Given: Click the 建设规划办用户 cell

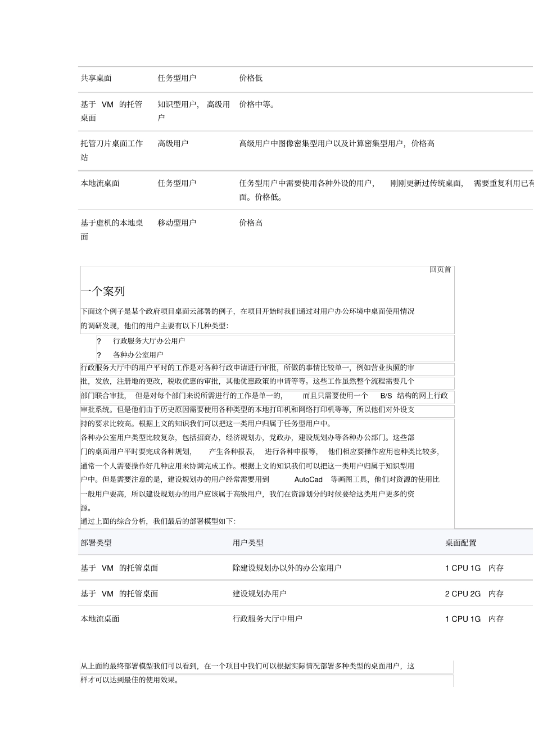Looking at the screenshot, I should pos(260,594).
